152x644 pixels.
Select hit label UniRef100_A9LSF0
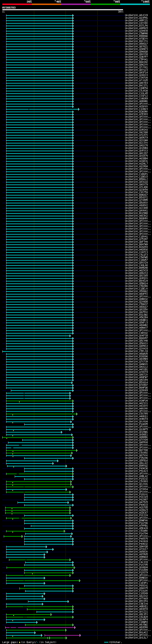[137, 614]
